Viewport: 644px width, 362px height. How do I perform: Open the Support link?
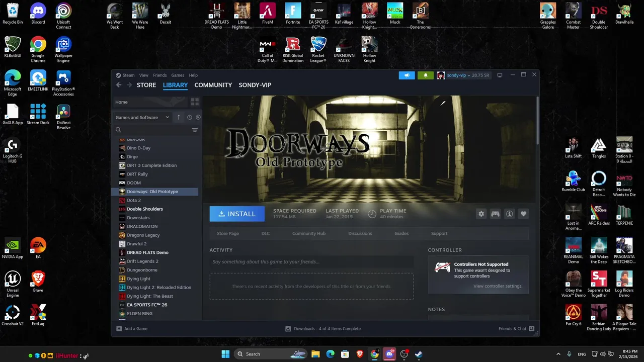(439, 233)
